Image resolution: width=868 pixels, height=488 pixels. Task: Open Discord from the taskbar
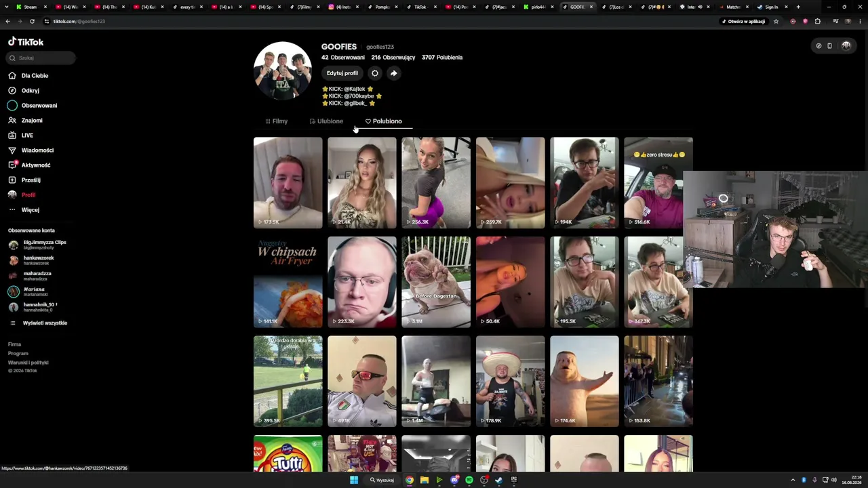pyautogui.click(x=454, y=480)
